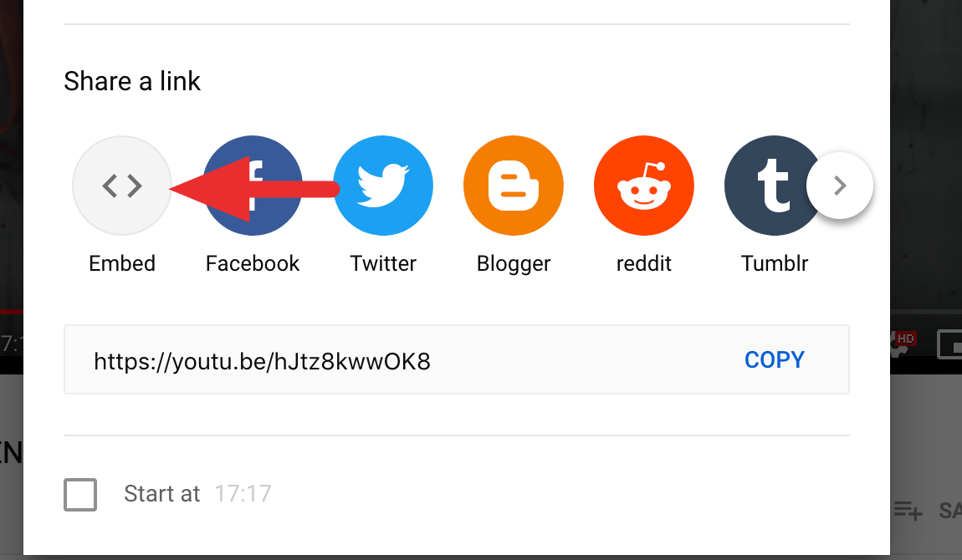The height and width of the screenshot is (560, 962).
Task: Select the orange Blogger share icon
Action: click(x=514, y=185)
